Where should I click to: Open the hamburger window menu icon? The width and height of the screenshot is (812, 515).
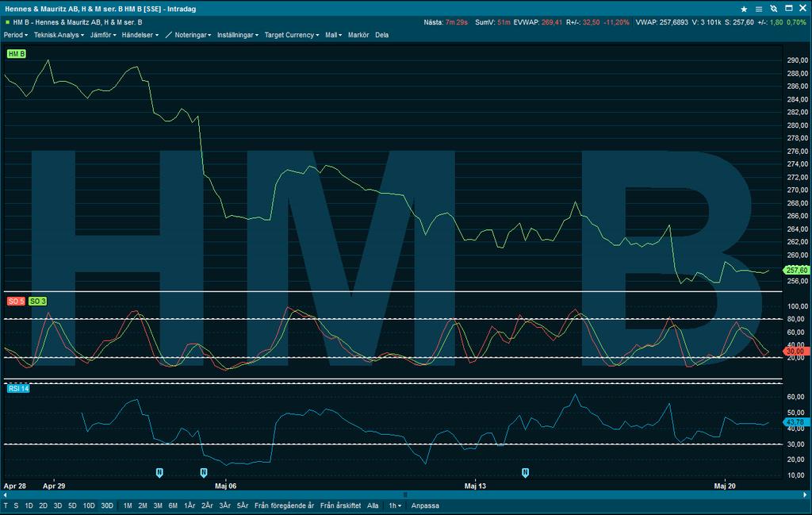759,9
